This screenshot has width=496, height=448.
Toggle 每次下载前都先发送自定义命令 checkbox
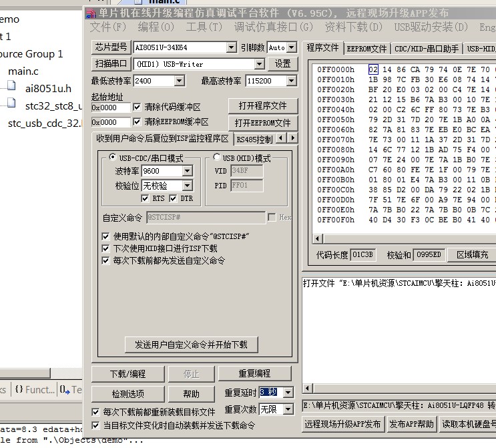pos(105,260)
